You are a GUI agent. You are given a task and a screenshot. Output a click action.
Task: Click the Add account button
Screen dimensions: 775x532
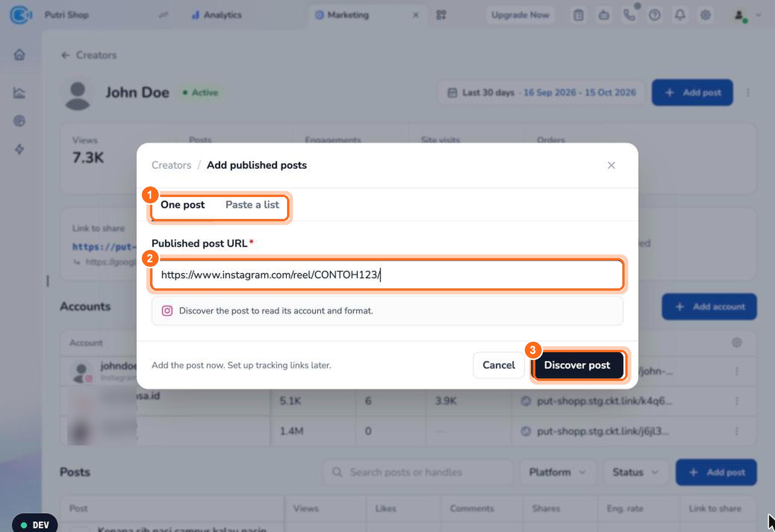click(x=709, y=307)
